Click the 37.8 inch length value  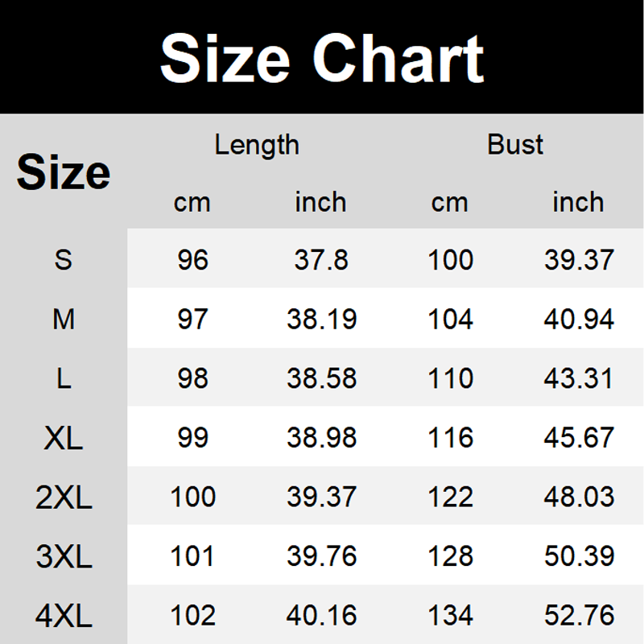pos(321,260)
